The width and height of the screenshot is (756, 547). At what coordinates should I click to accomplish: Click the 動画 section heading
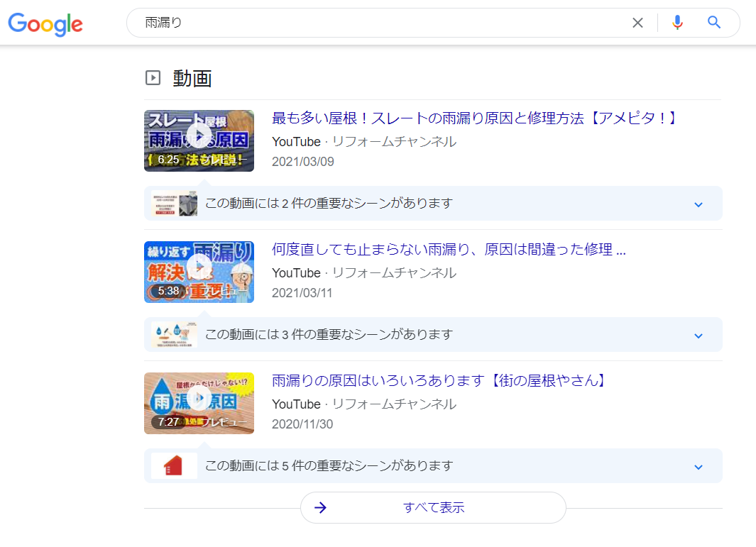tap(192, 78)
